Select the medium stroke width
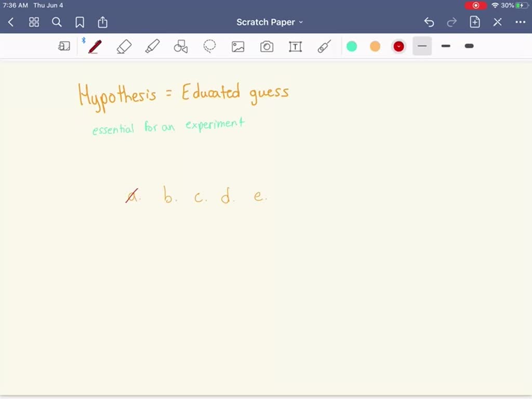 coord(446,46)
